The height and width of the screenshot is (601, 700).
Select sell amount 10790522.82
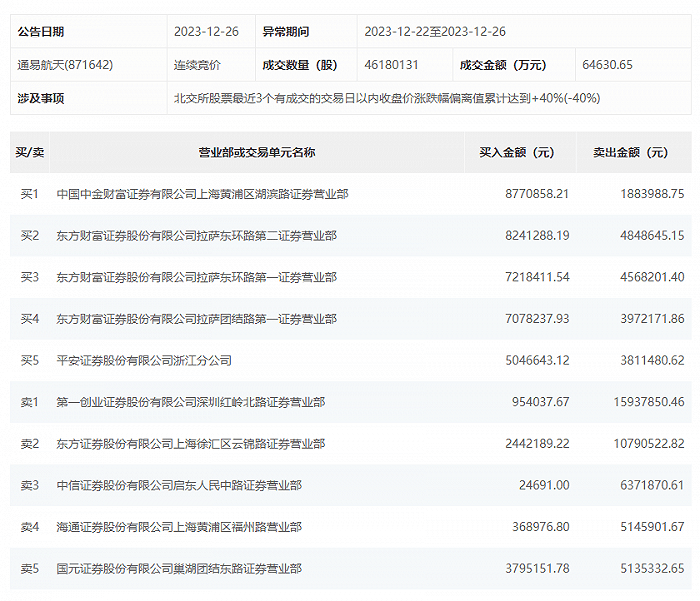(649, 443)
